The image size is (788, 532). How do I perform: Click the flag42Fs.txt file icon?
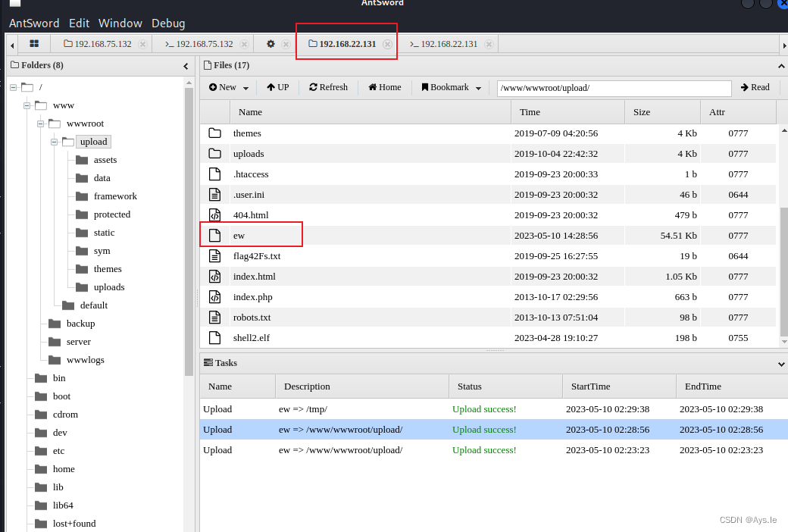click(214, 256)
